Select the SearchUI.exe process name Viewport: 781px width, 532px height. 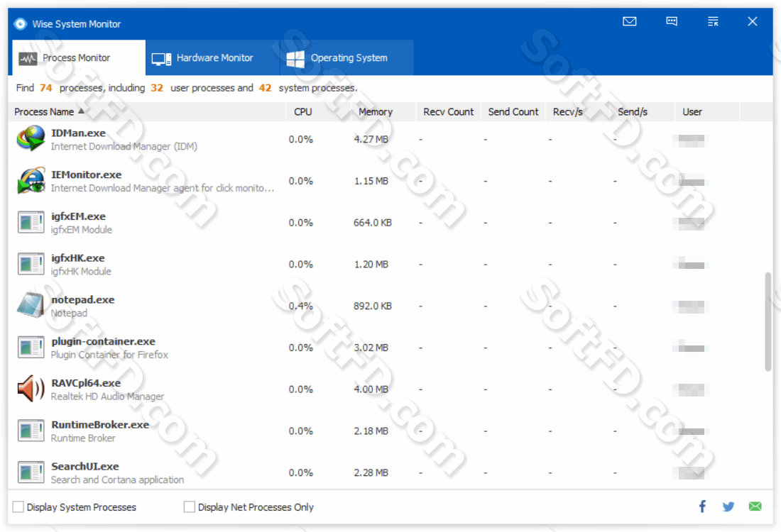85,466
